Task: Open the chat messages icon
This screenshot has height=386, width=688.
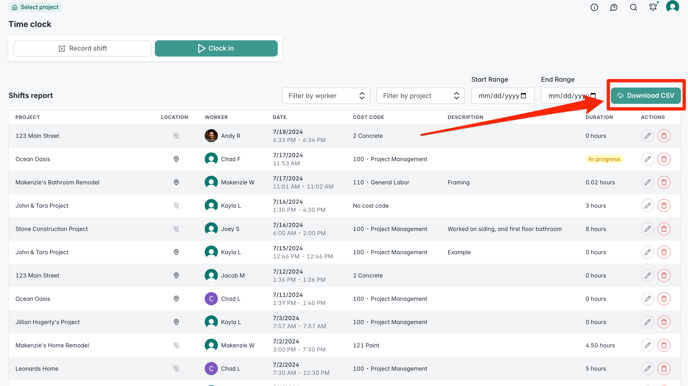Action: click(614, 7)
